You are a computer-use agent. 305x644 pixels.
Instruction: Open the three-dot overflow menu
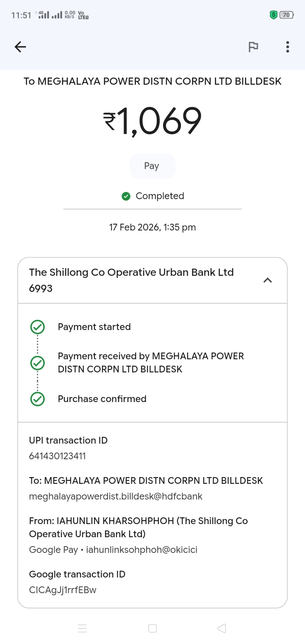point(288,47)
